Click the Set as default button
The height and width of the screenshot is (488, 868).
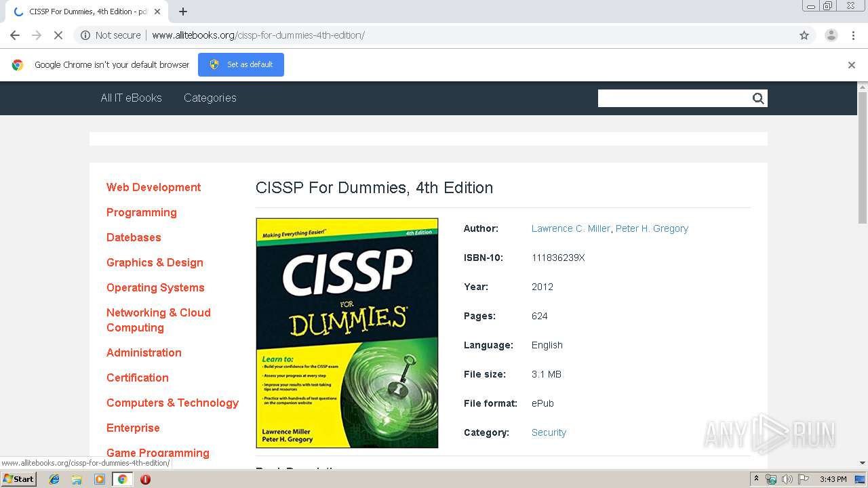pos(241,64)
